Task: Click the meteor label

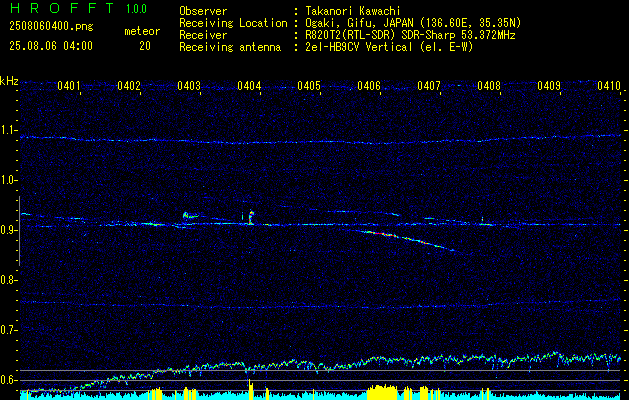Action: tap(142, 31)
